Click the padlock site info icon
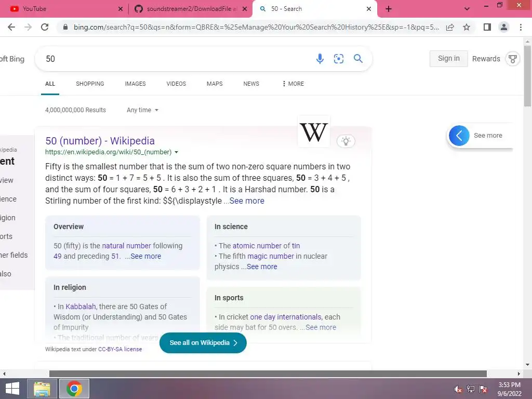The height and width of the screenshot is (399, 532). pos(65,27)
